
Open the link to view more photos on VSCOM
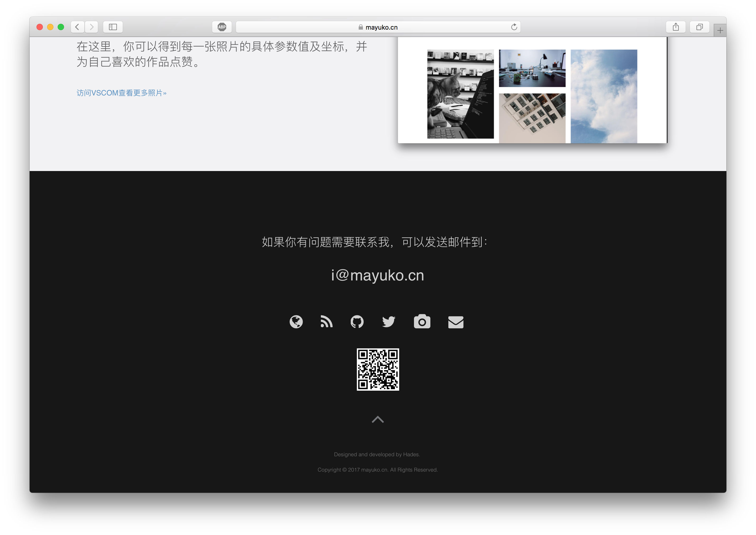coord(121,93)
